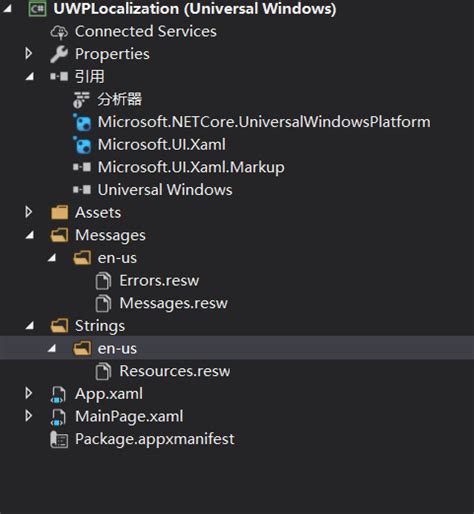Collapse the 引用 references node

pos(30,77)
